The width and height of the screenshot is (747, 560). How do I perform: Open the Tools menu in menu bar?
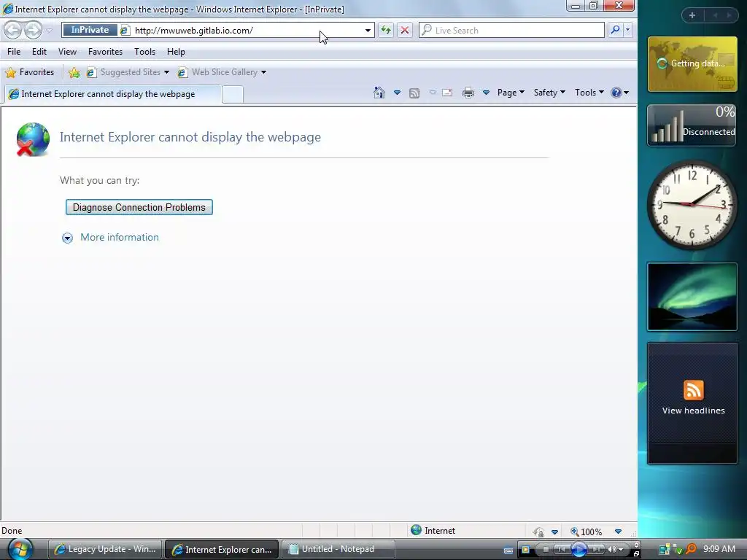click(x=145, y=52)
